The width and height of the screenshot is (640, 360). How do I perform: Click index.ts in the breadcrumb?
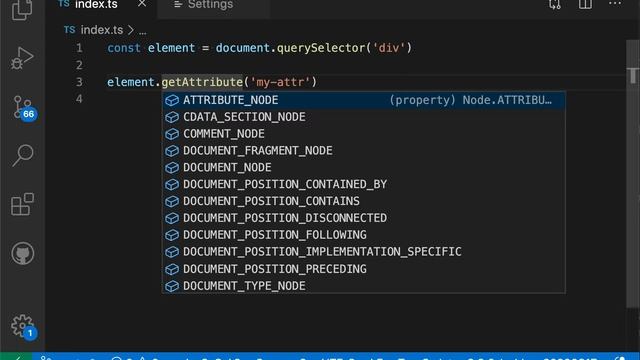pyautogui.click(x=102, y=30)
